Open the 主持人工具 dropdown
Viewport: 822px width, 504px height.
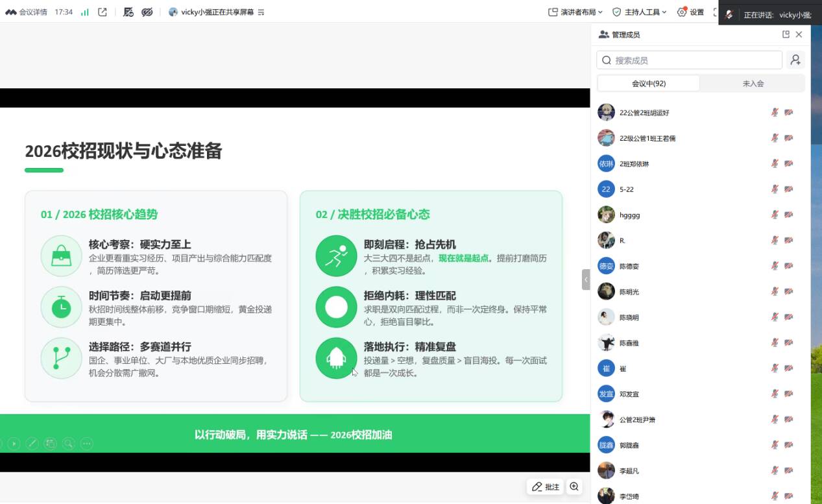click(639, 12)
